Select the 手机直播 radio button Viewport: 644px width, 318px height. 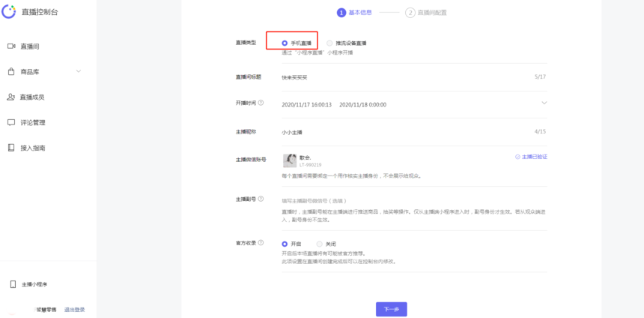coord(285,43)
